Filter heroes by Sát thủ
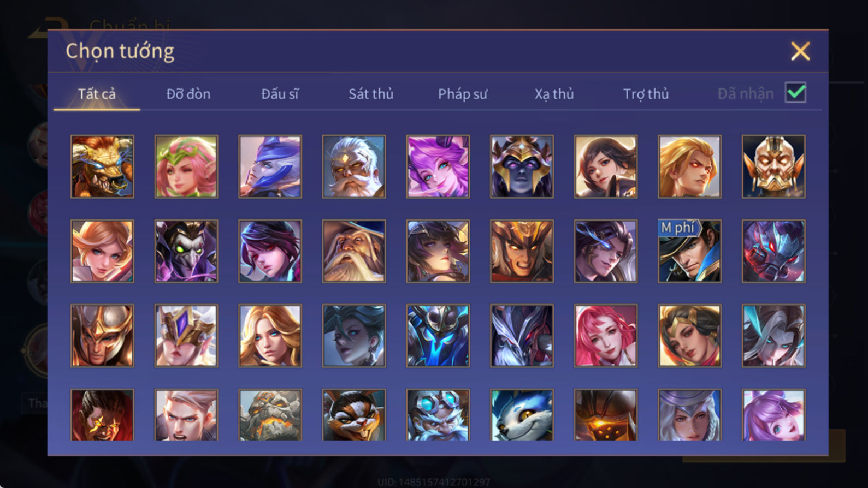868x488 pixels. [x=371, y=94]
